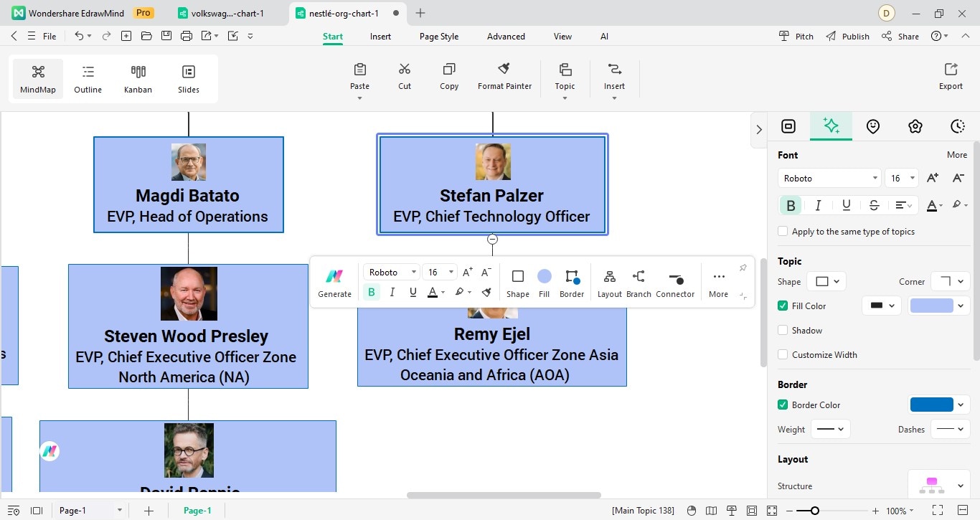This screenshot has width=980, height=520.
Task: Open the Advanced ribbon tab
Action: pos(506,37)
